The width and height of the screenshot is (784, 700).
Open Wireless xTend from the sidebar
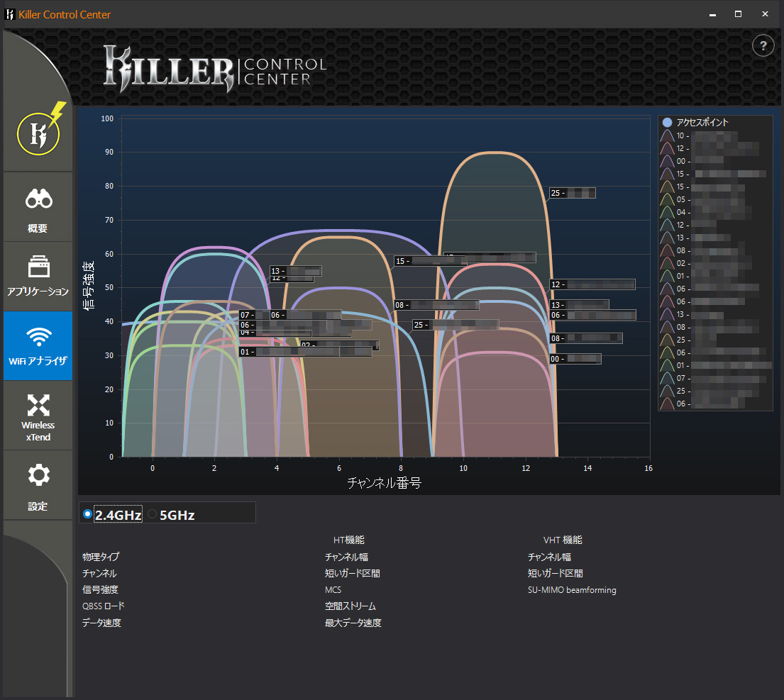click(38, 416)
